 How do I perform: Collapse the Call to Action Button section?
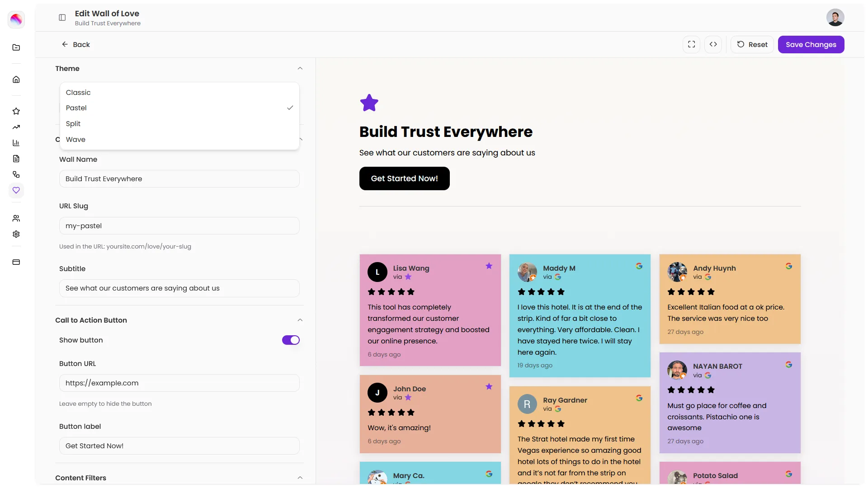[x=300, y=320]
